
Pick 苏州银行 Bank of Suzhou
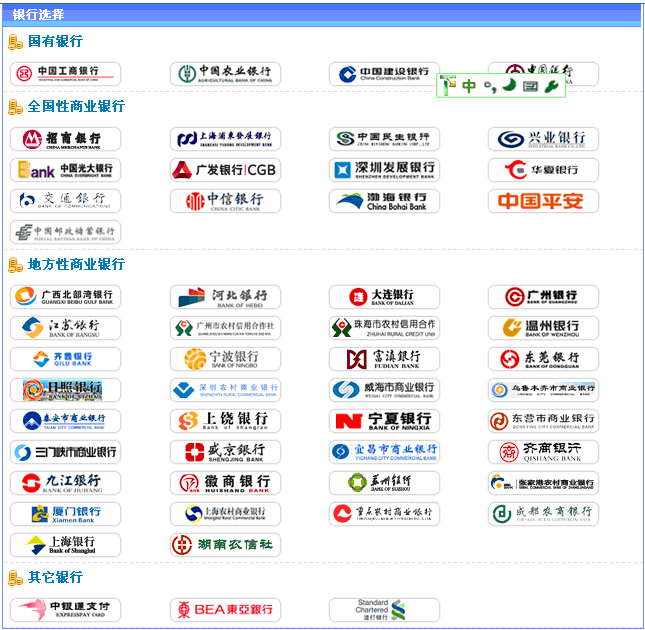pos(384,483)
